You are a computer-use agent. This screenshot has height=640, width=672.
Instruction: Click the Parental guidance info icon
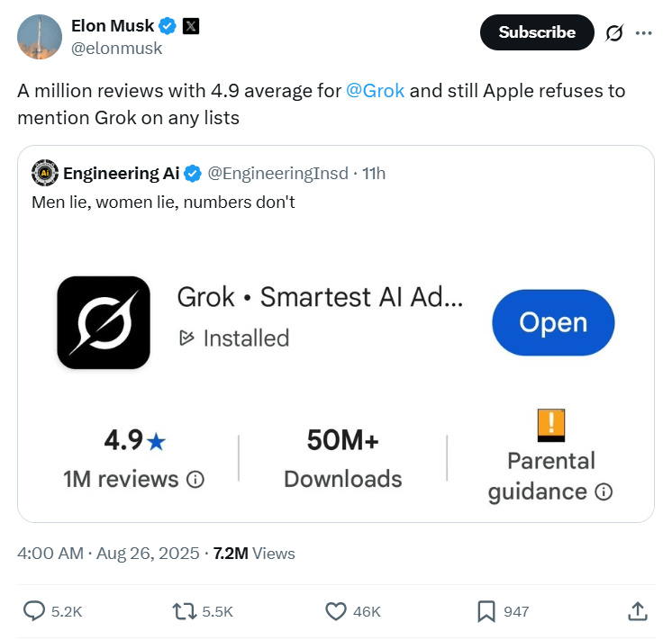click(604, 491)
